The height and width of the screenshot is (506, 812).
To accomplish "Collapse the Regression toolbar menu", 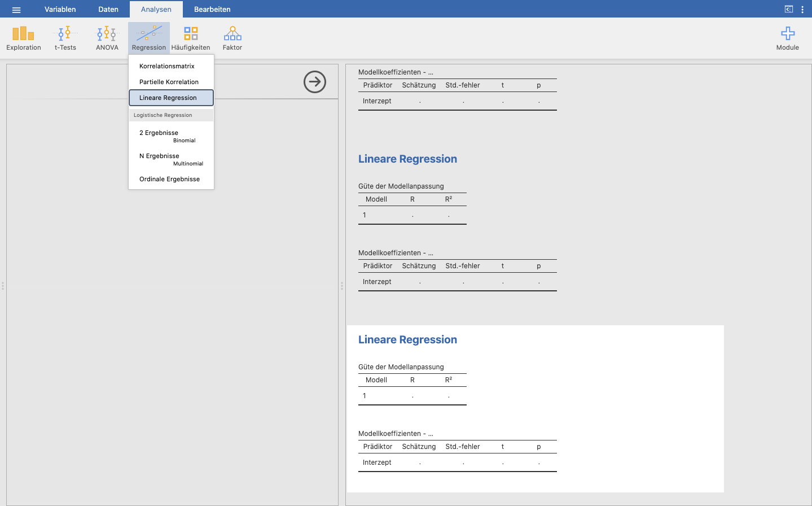I will click(x=149, y=38).
